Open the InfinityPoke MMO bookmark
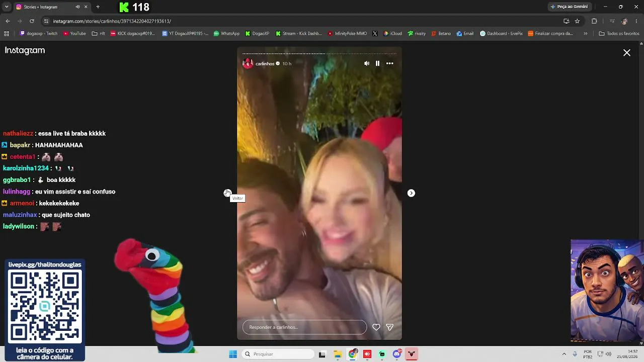The width and height of the screenshot is (644, 362). click(x=347, y=34)
